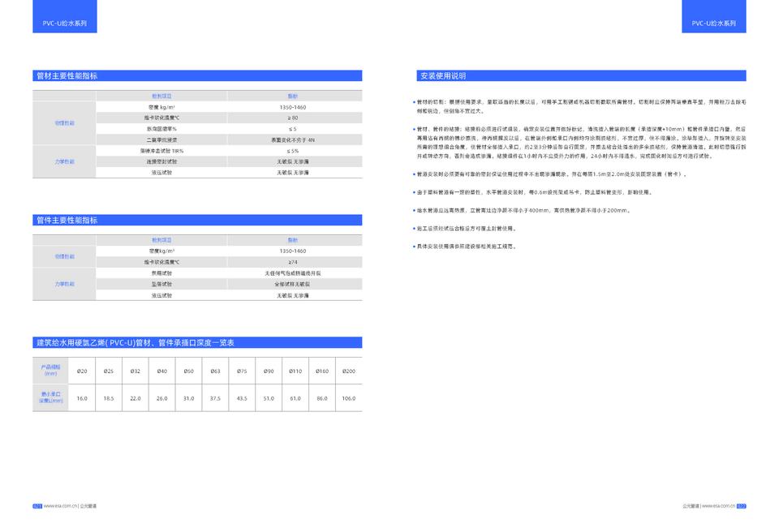
Task: Click the PVC-U给水系列 tab on right page
Action: [713, 24]
